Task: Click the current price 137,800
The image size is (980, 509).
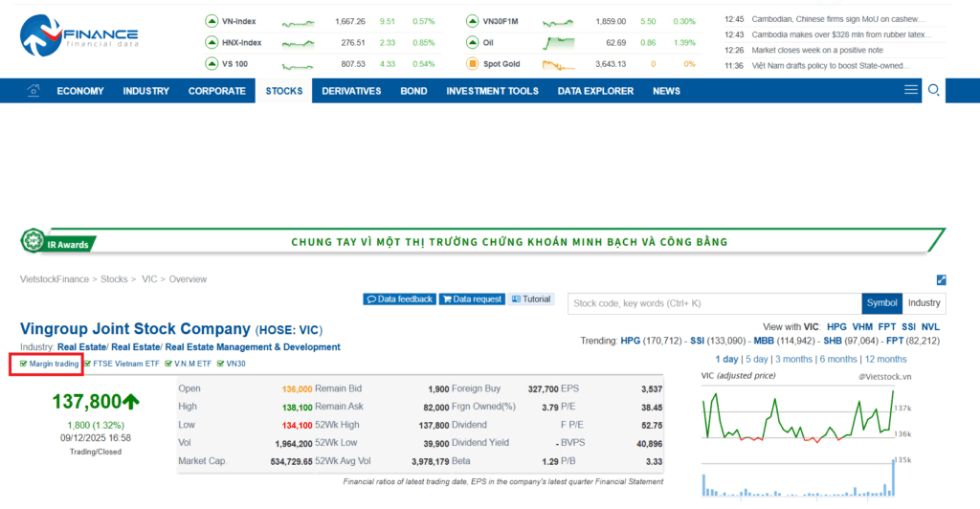Action: [x=87, y=402]
